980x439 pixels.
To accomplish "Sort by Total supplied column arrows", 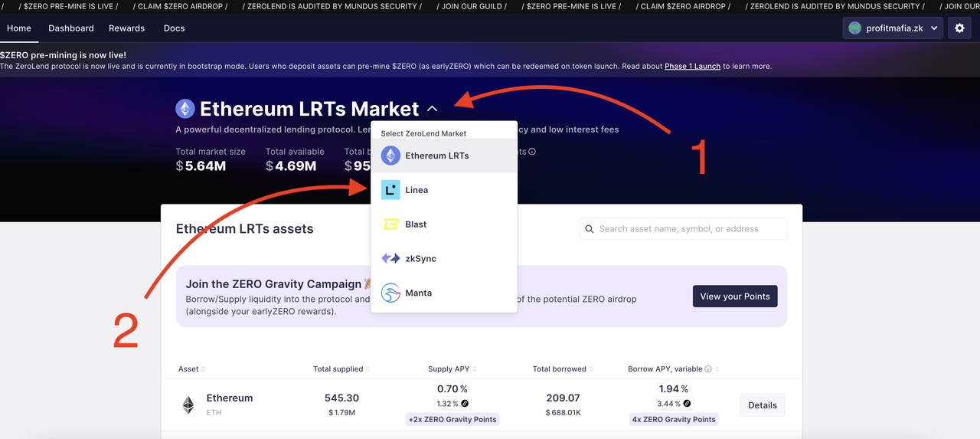I will tap(368, 369).
